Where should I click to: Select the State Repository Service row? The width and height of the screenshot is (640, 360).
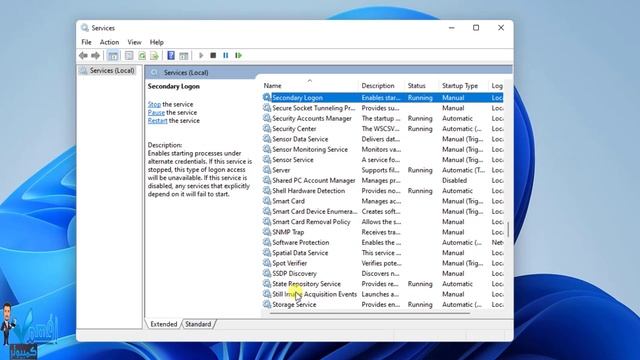[x=382, y=284]
